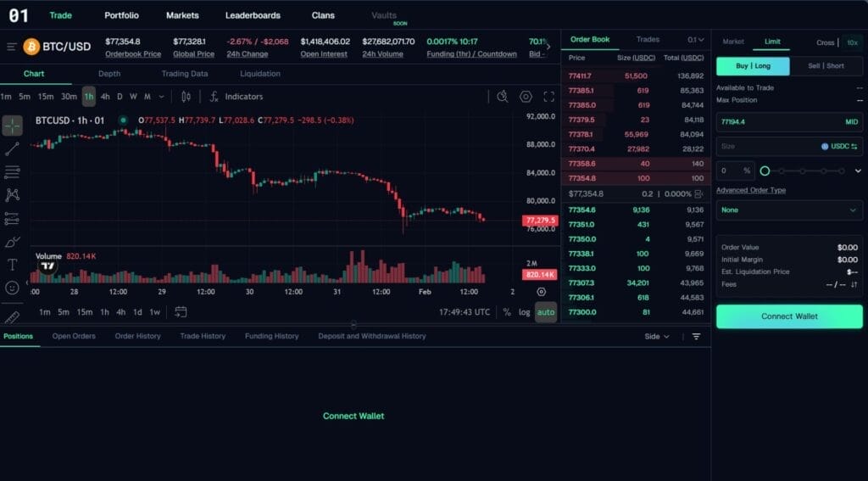Open the hamburger menu beside BTC/USD

pos(12,48)
